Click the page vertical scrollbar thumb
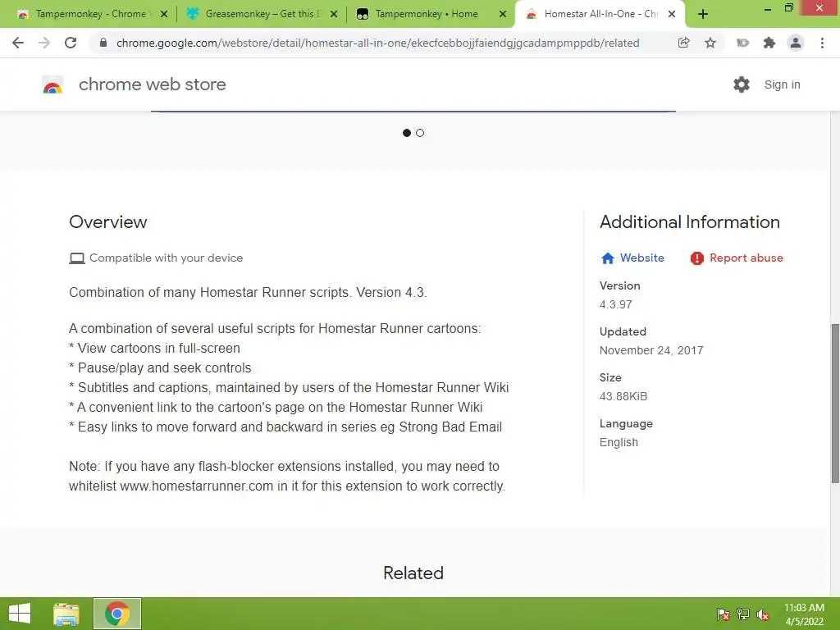 [834, 403]
